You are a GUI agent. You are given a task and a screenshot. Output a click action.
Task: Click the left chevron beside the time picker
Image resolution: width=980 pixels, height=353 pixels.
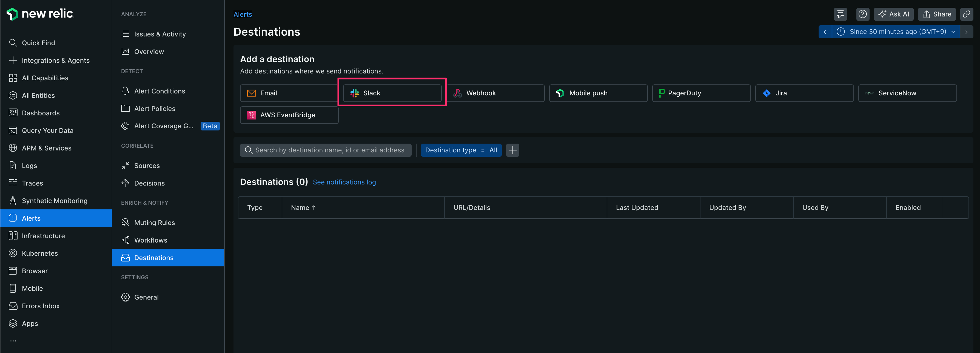[x=825, y=32]
